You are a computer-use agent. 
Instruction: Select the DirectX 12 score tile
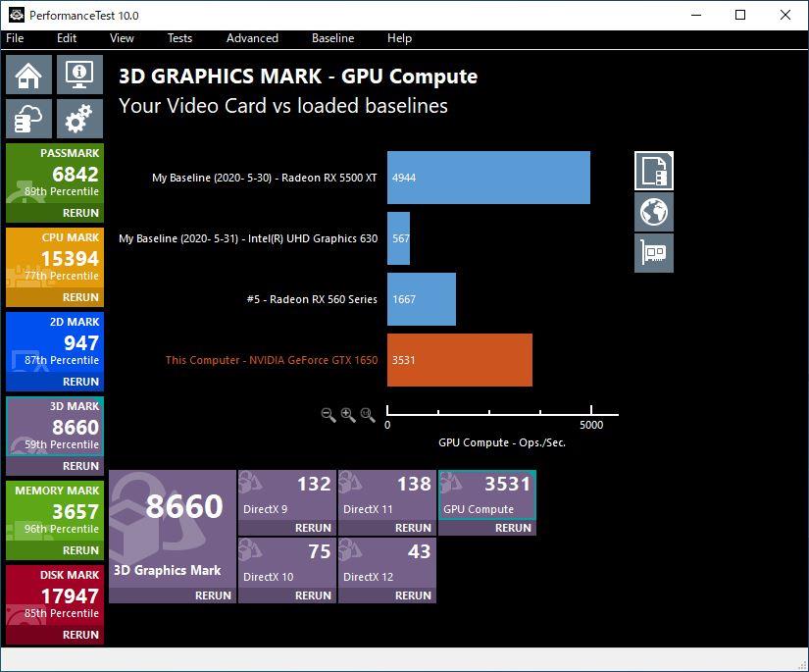387,563
